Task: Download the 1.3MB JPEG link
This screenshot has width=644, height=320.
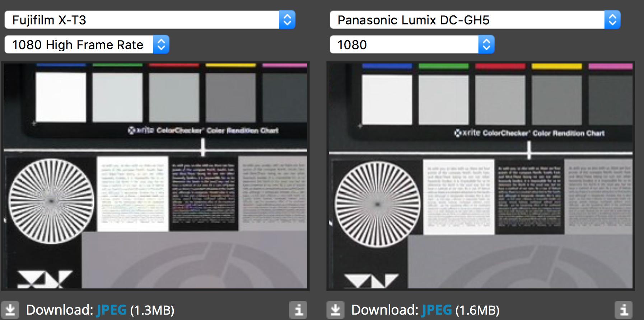Action: pyautogui.click(x=112, y=310)
